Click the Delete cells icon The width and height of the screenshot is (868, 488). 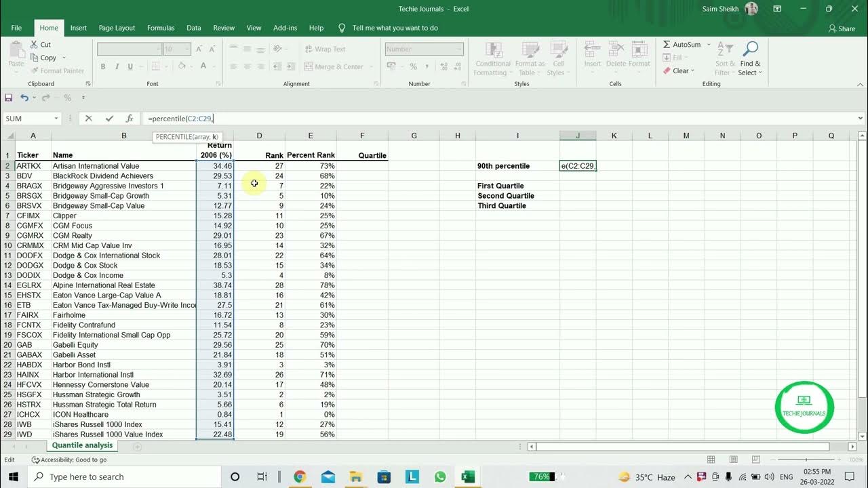coord(616,49)
